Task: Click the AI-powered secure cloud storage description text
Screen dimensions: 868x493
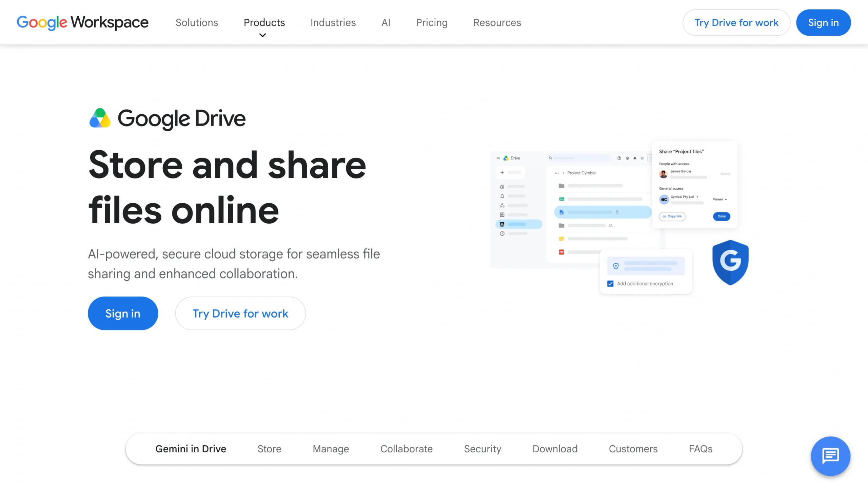Action: (234, 264)
